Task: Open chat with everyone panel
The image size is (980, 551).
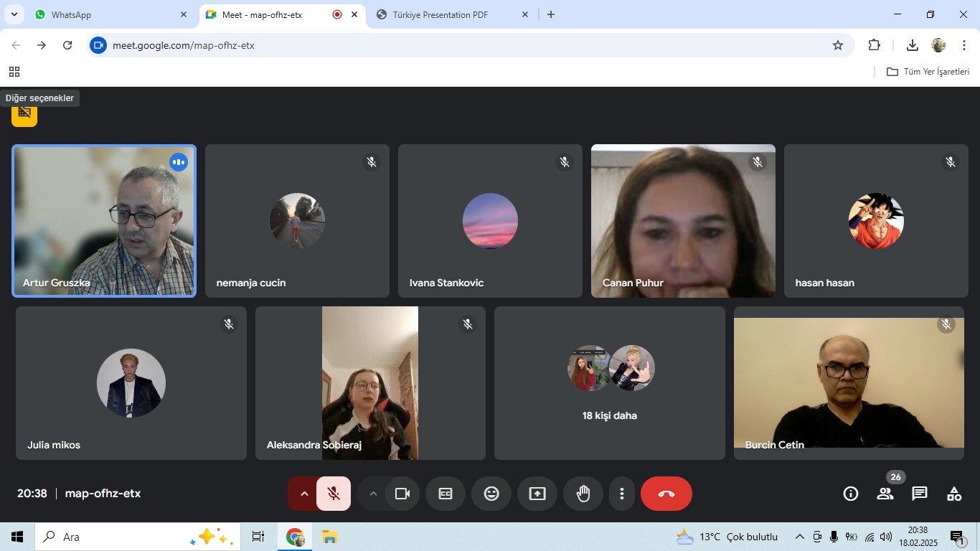Action: coord(920,494)
